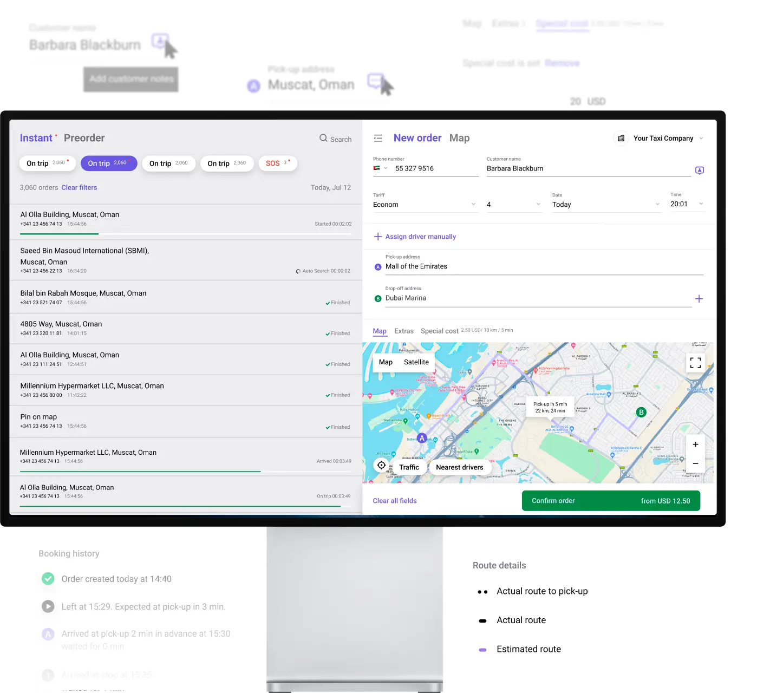Image resolution: width=770 pixels, height=700 pixels.
Task: Open customer notes icon beside Barbara Blackburn
Action: (x=700, y=171)
